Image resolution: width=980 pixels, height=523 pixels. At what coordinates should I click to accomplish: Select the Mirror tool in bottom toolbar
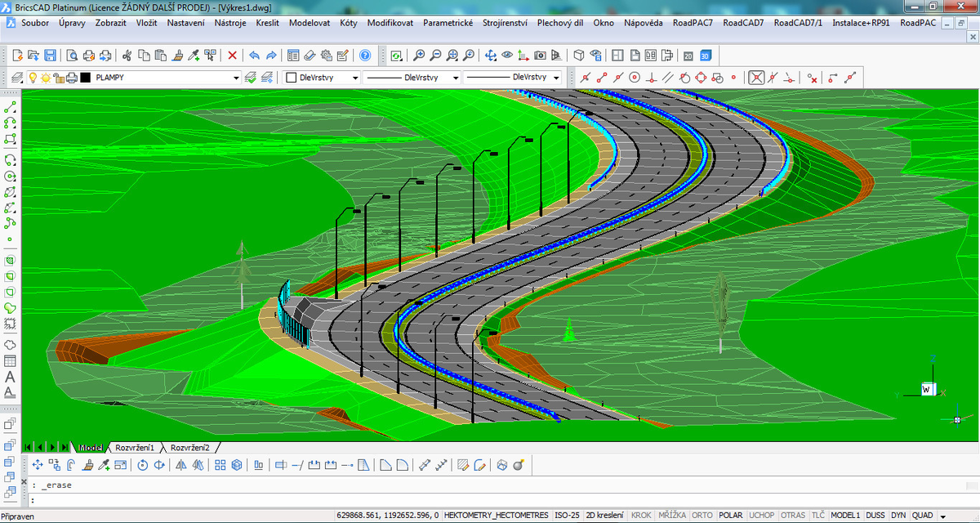(x=181, y=465)
